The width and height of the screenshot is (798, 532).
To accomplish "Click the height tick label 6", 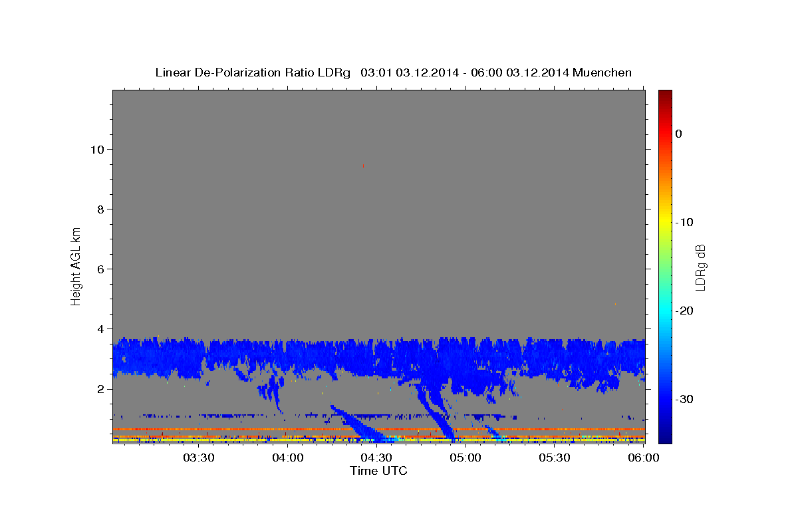I will pyautogui.click(x=100, y=269).
